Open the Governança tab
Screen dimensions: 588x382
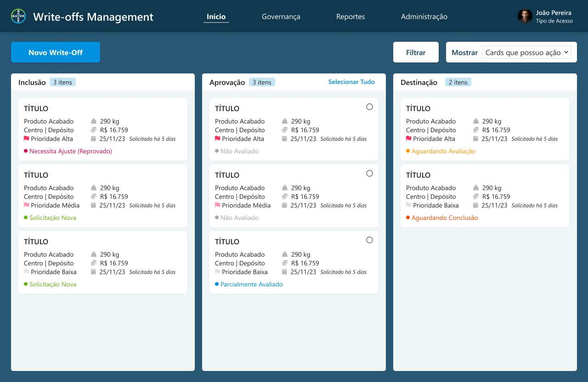pyautogui.click(x=281, y=17)
